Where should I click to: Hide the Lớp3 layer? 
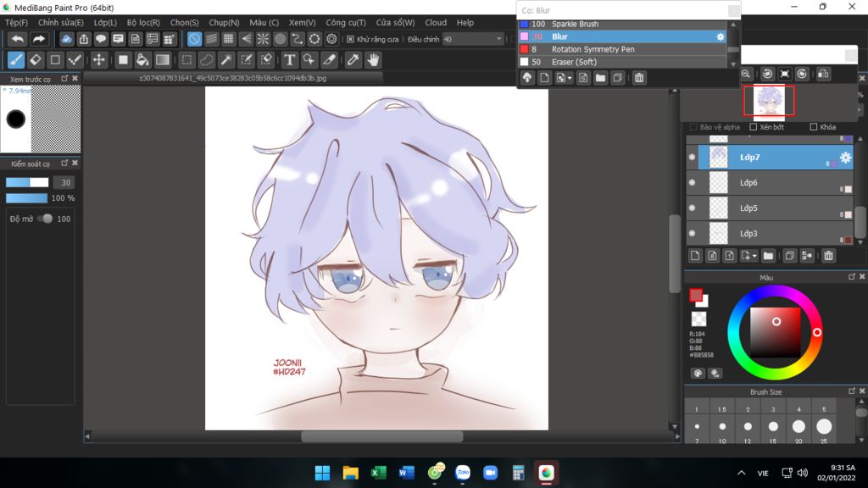pos(692,234)
